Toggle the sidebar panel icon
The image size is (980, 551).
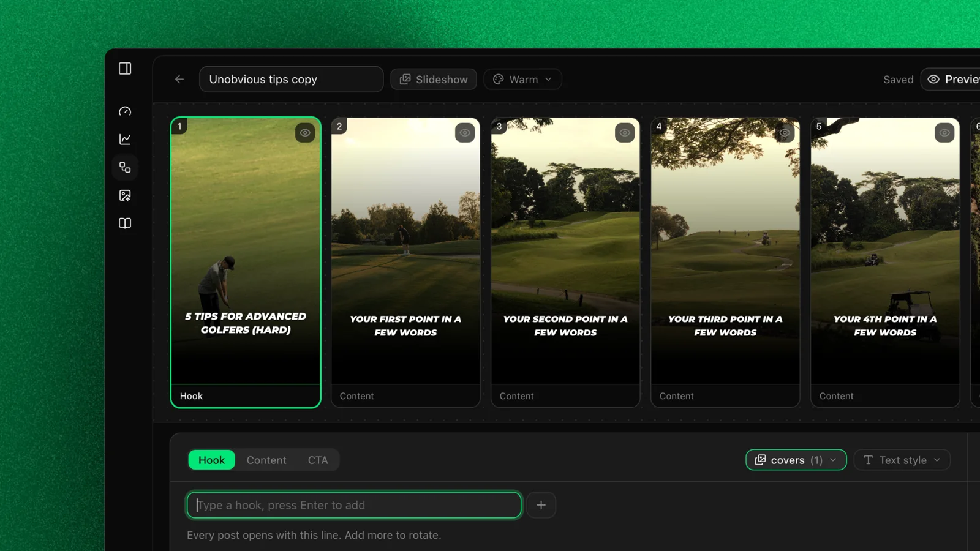[x=125, y=69]
